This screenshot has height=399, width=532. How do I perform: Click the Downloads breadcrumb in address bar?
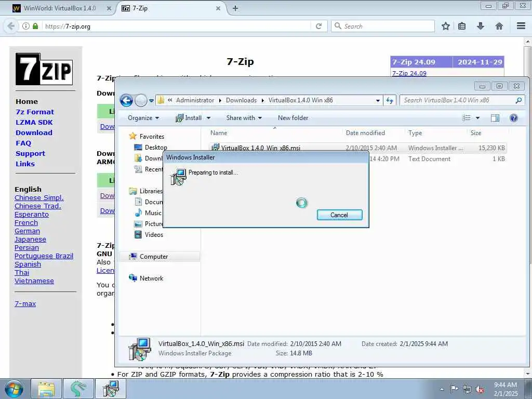[x=241, y=100]
